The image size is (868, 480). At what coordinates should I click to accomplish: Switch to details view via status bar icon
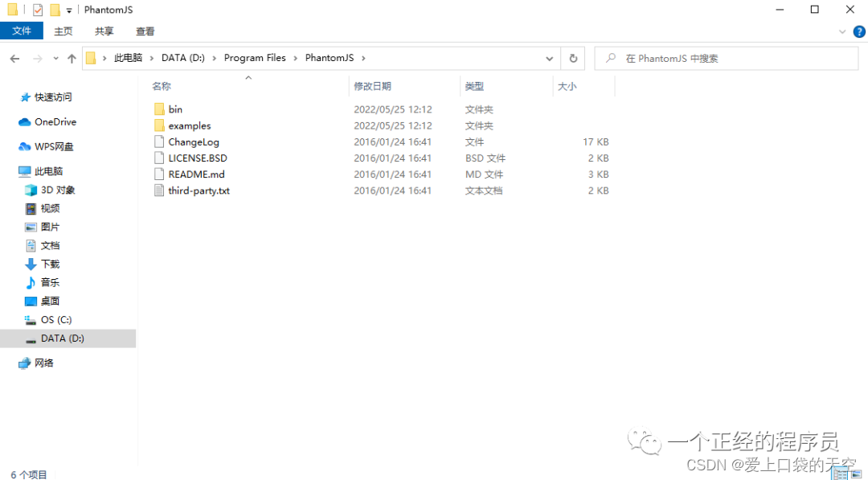[x=841, y=474]
